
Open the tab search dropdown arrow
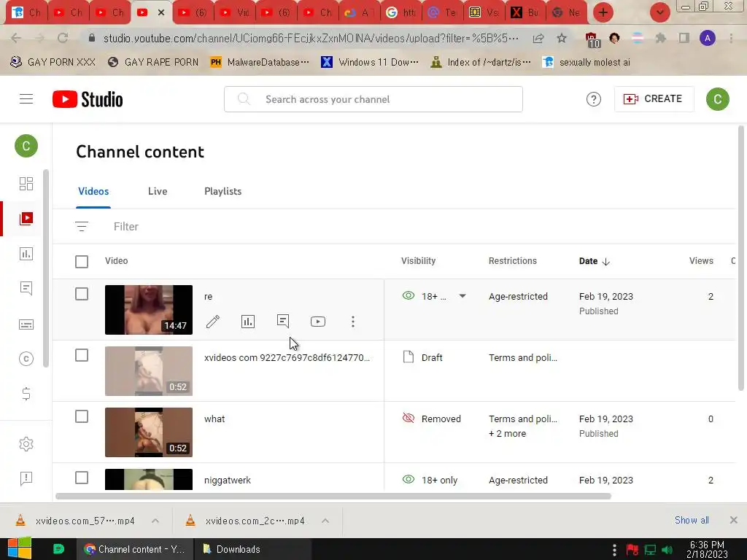pos(659,12)
